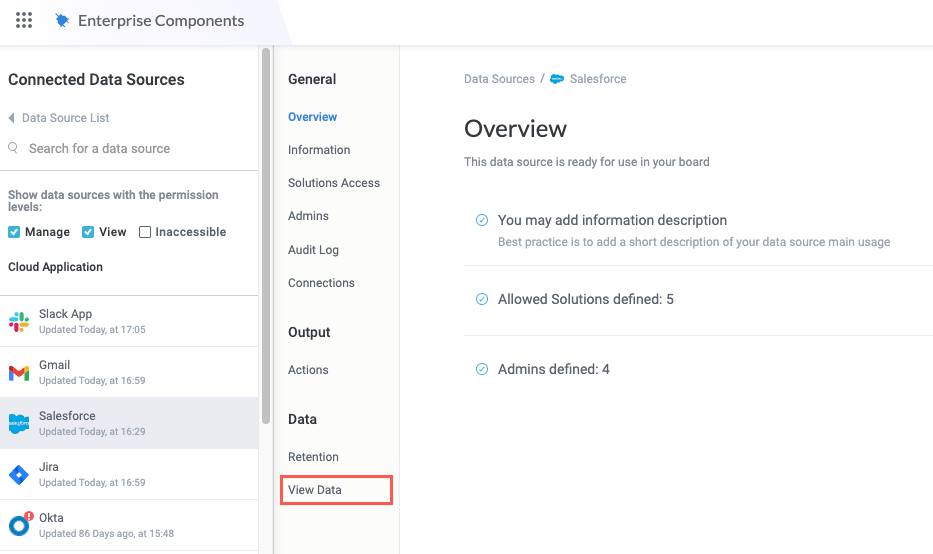This screenshot has width=933, height=554.
Task: Open the Connections page
Action: (x=321, y=283)
